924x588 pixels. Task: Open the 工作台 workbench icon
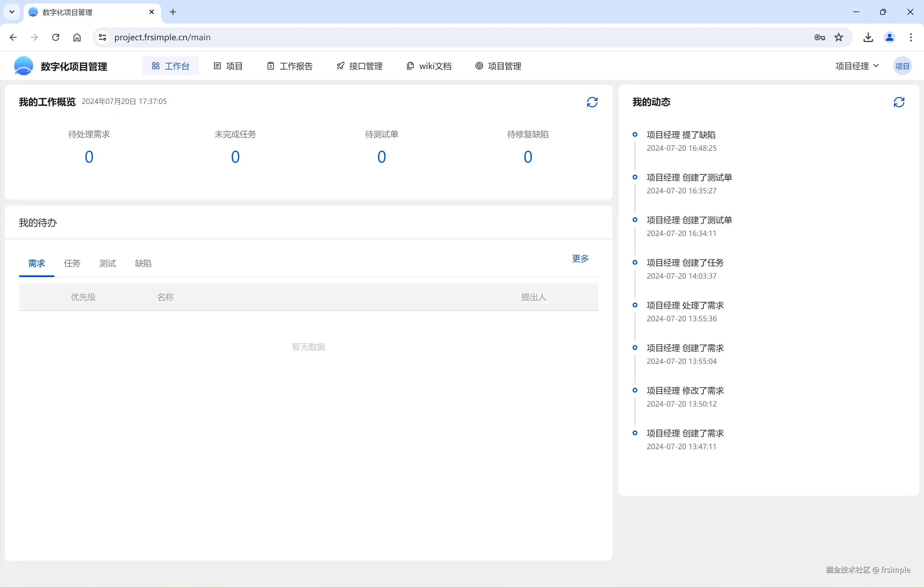pos(170,66)
